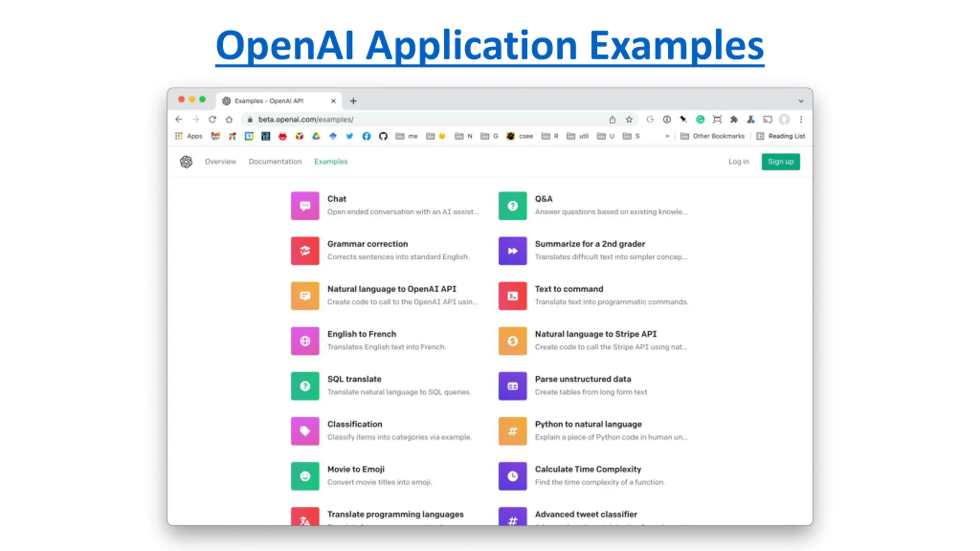
Task: Click the Log in link
Action: [738, 161]
